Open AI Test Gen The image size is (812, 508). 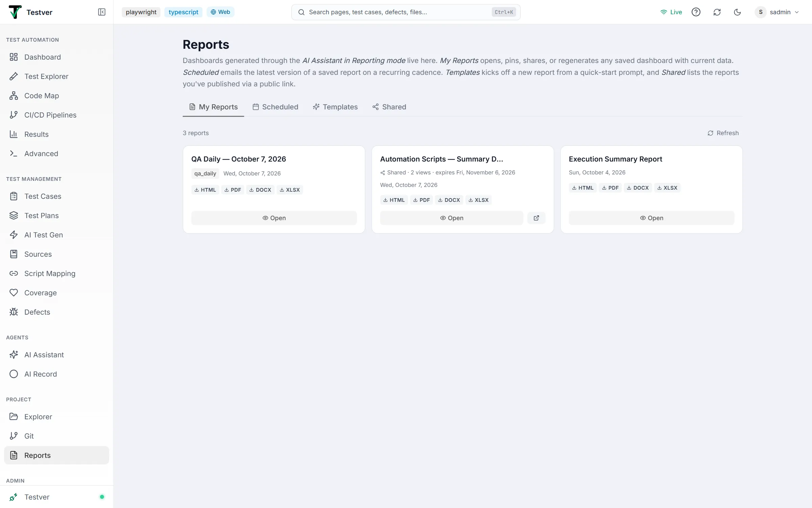click(x=57, y=235)
